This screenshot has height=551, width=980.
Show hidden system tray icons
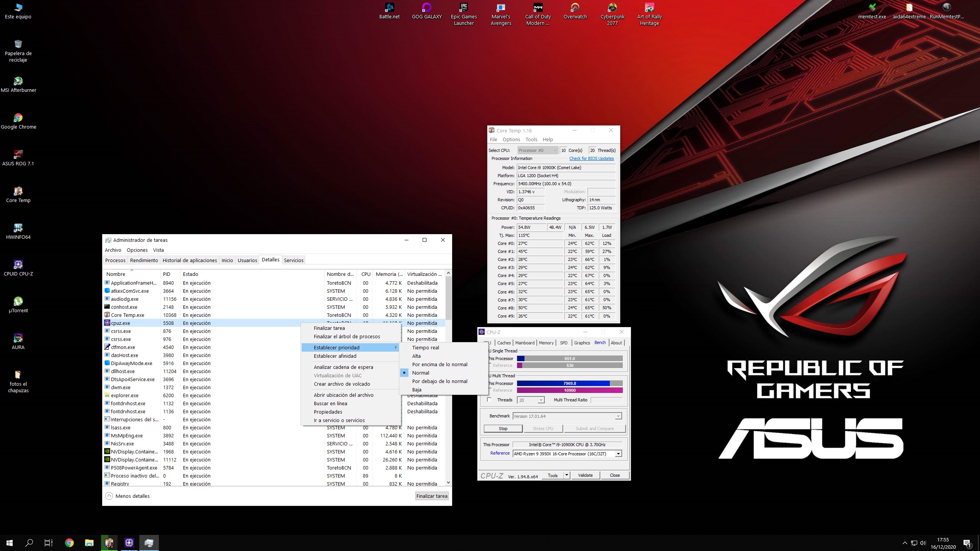(905, 543)
